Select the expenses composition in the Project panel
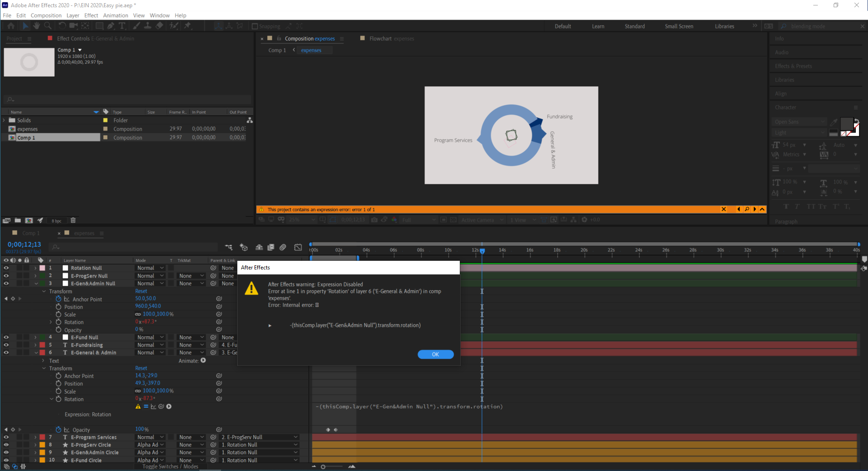This screenshot has height=471, width=868. [x=28, y=129]
